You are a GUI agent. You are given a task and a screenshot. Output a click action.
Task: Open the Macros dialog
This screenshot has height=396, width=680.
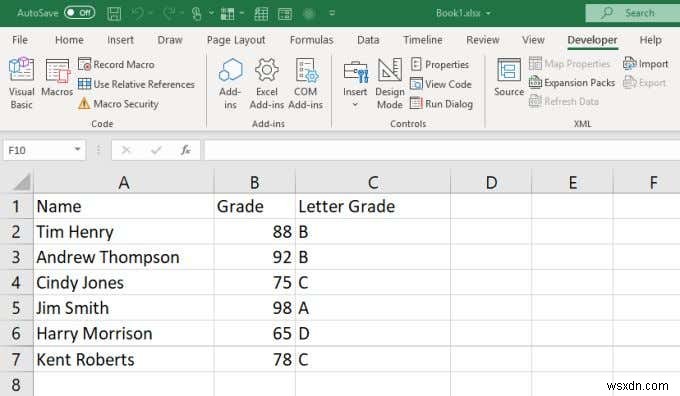(57, 78)
